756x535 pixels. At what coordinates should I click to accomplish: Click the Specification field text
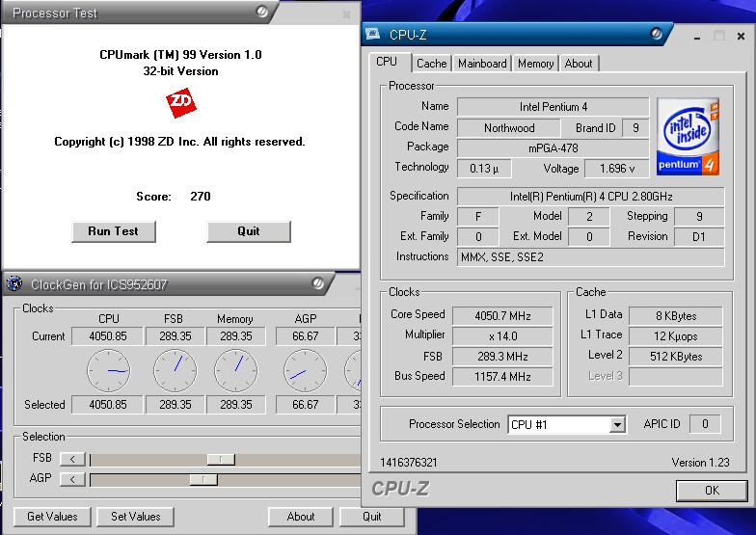click(x=590, y=197)
